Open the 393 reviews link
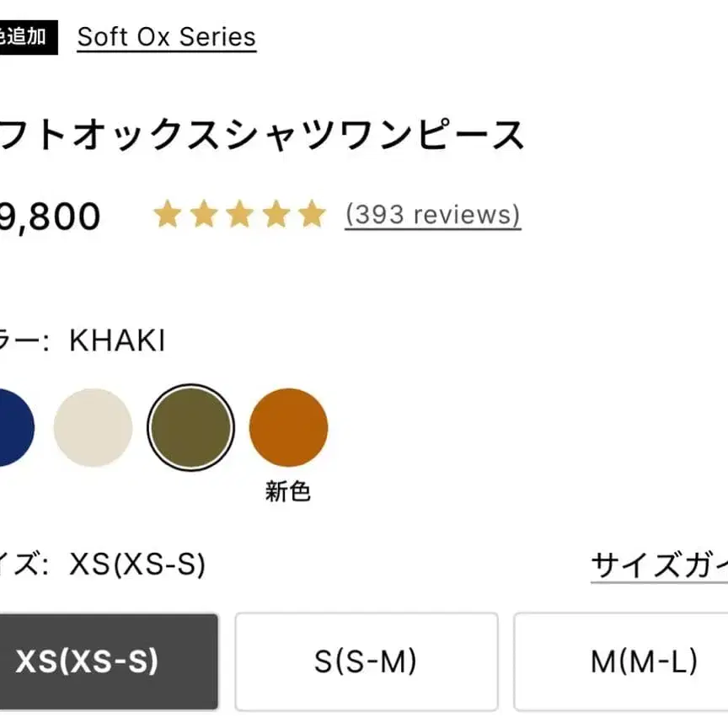Image resolution: width=728 pixels, height=728 pixels. point(432,215)
